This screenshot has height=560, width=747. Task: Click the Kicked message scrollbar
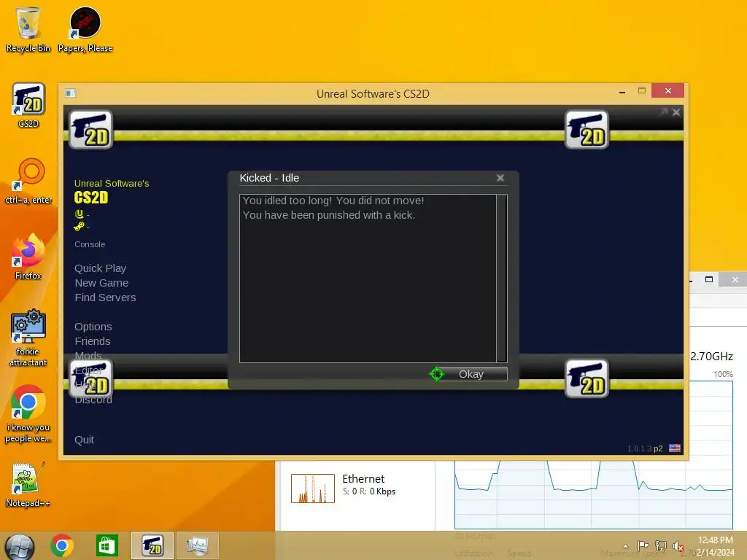coord(502,278)
